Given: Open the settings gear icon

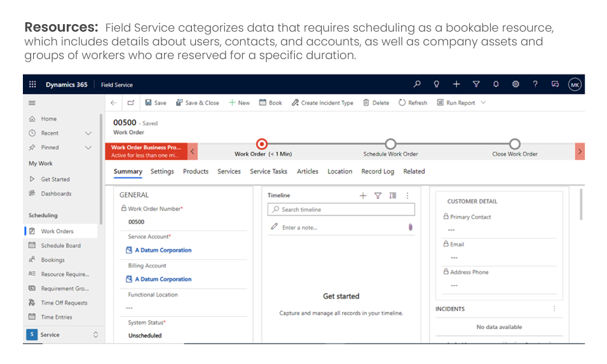Looking at the screenshot, I should pos(515,84).
